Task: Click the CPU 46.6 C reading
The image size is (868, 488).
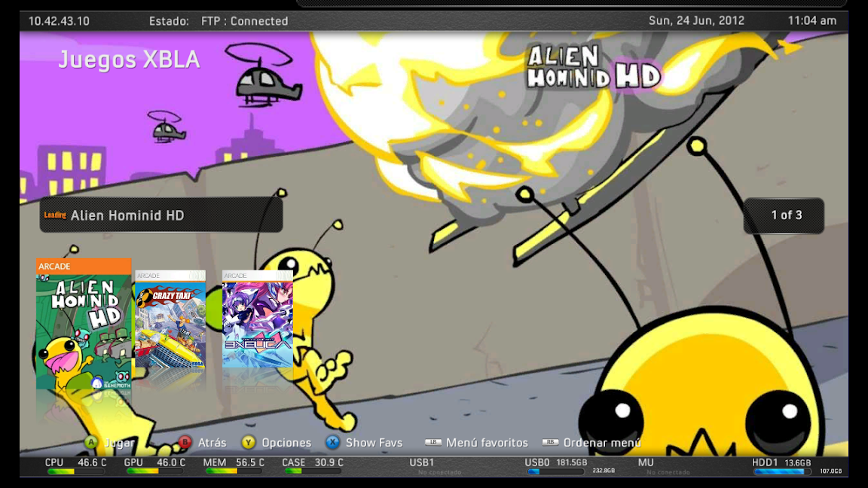Action: 76,462
